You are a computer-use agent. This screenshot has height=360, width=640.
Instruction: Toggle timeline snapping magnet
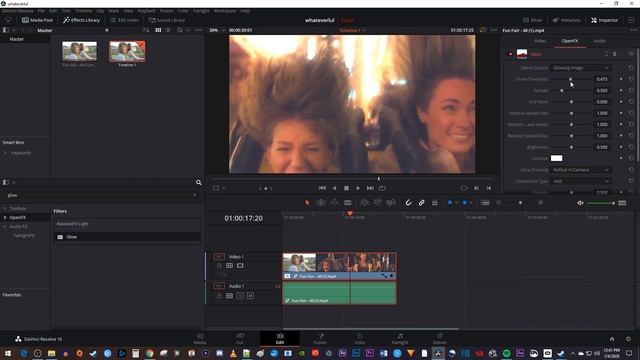408,202
